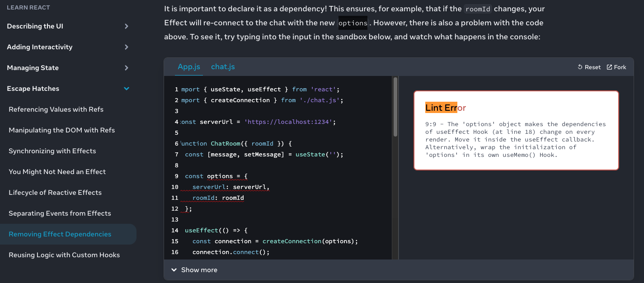Click 'https://localhost:1234' string
This screenshot has width=644, height=283.
point(288,122)
